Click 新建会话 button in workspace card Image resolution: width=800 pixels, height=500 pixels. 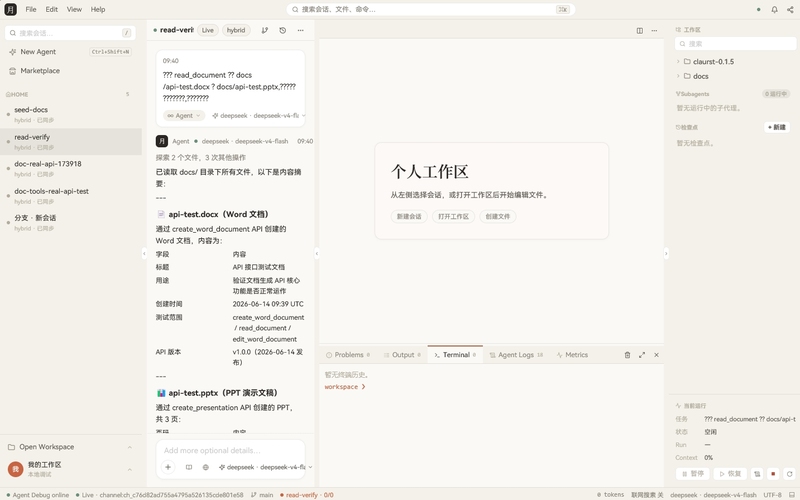tap(409, 216)
